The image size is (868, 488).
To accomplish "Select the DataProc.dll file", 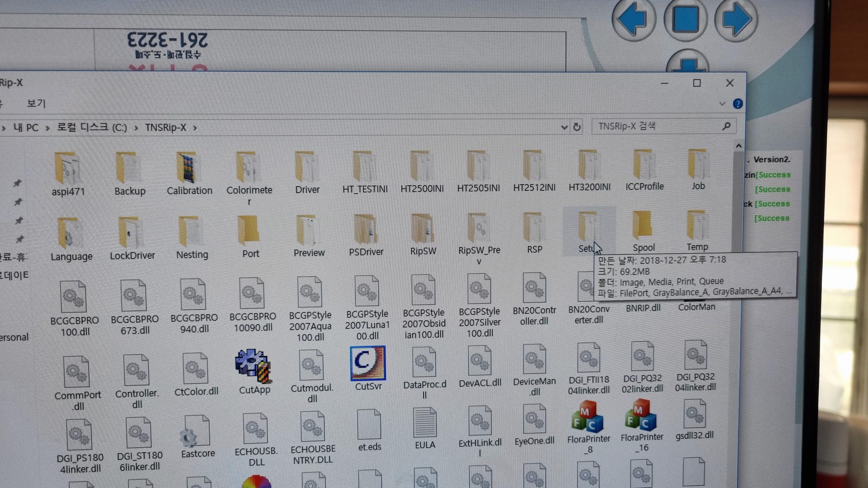I will click(425, 373).
